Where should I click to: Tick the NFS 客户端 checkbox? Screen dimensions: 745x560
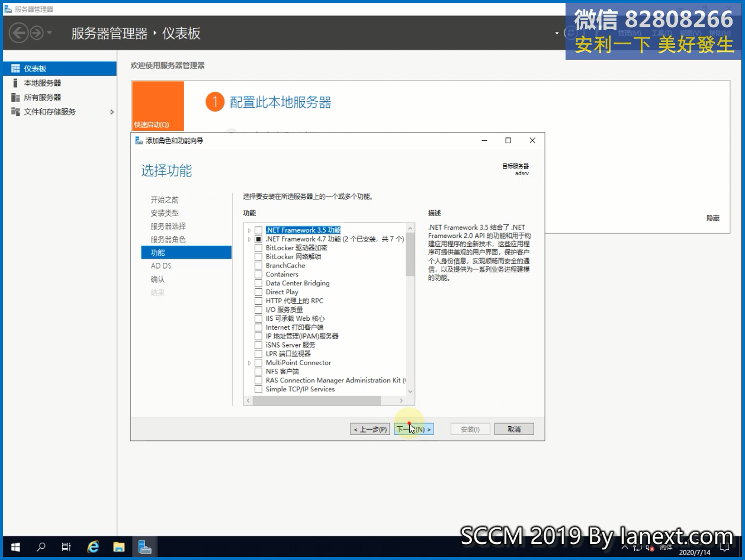tap(258, 372)
